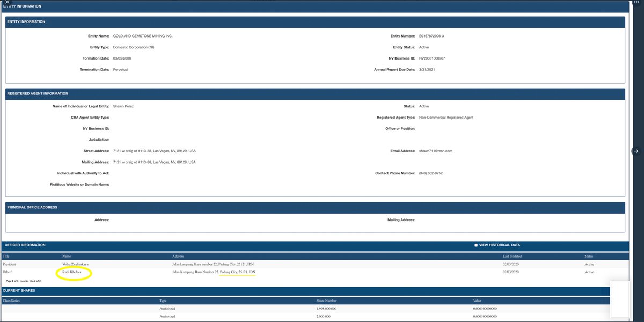Select the Type column header in shares table
644x322 pixels.
[x=163, y=301]
